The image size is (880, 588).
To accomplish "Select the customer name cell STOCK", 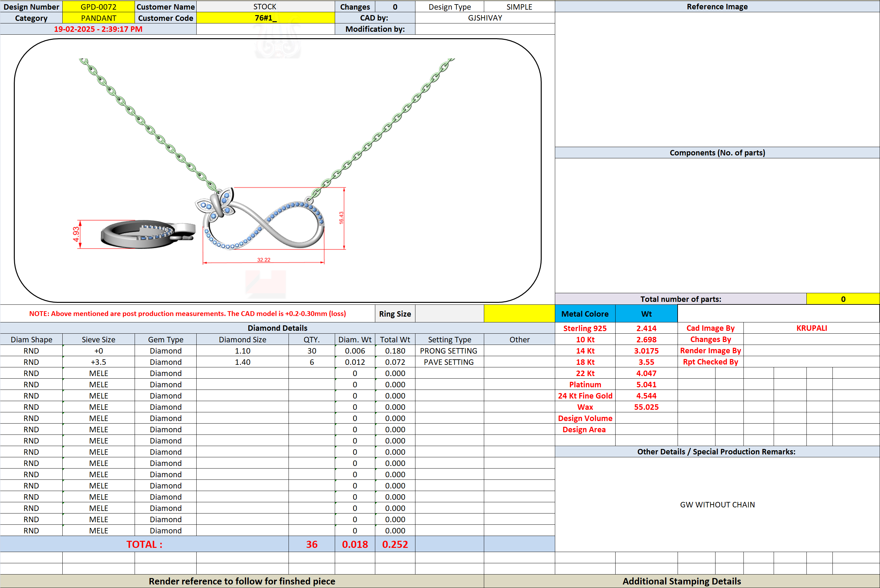I will [265, 7].
